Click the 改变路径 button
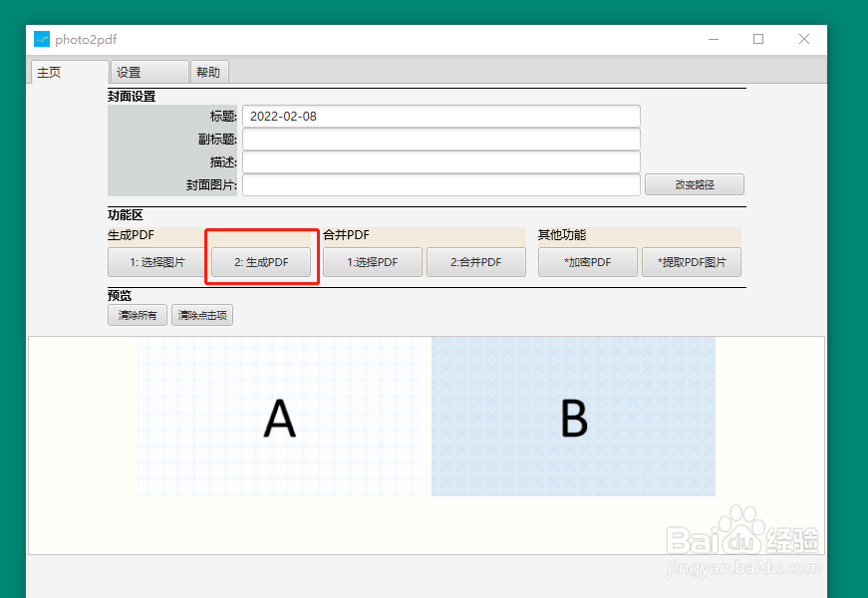The width and height of the screenshot is (868, 598). pos(695,185)
